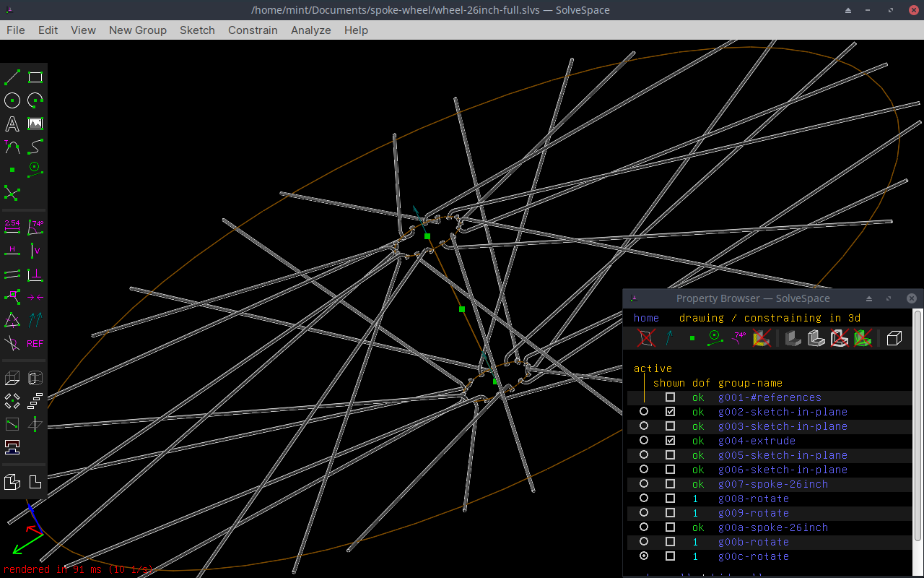The width and height of the screenshot is (924, 578).
Task: Apply the symmetric constraint (facing arrows)
Action: tap(35, 297)
